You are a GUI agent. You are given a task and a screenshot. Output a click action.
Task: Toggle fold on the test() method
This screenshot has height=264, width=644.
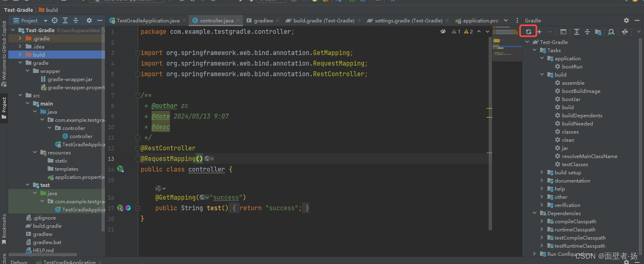[138, 208]
